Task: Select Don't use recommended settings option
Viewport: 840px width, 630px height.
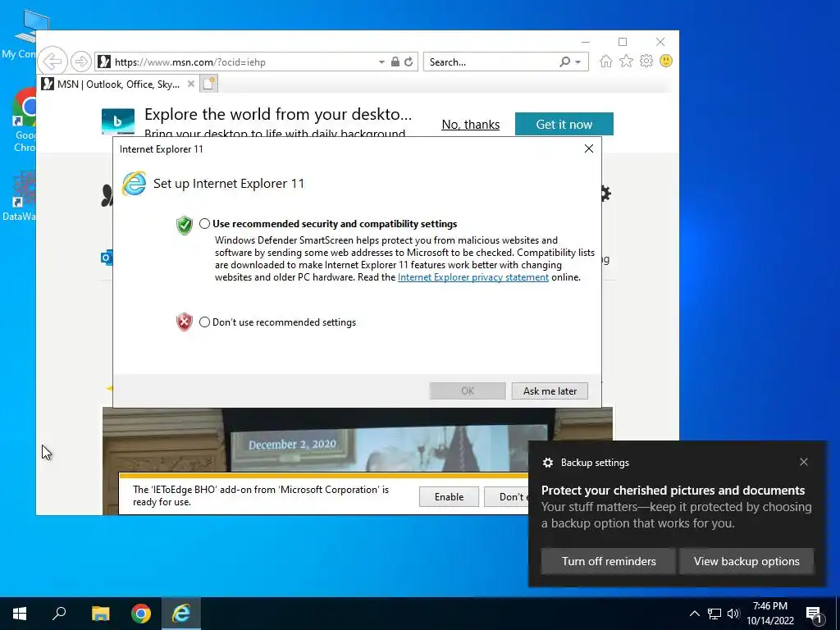Action: tap(204, 322)
